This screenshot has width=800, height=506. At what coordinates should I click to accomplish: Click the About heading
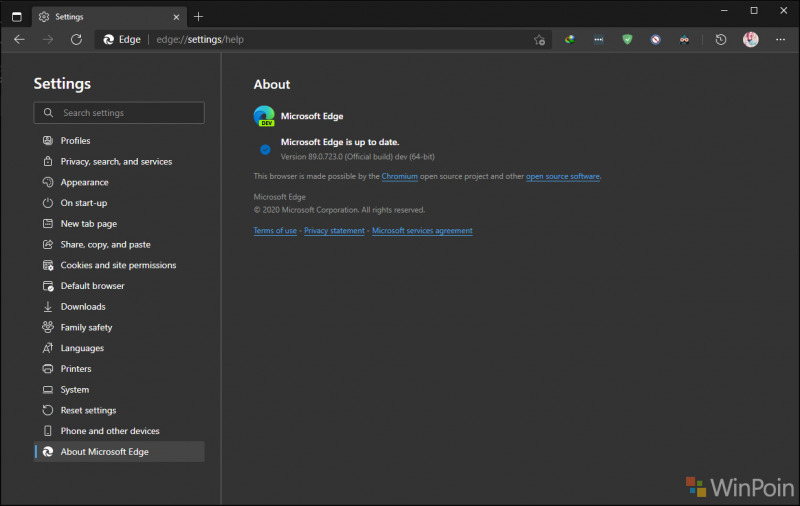coord(272,84)
